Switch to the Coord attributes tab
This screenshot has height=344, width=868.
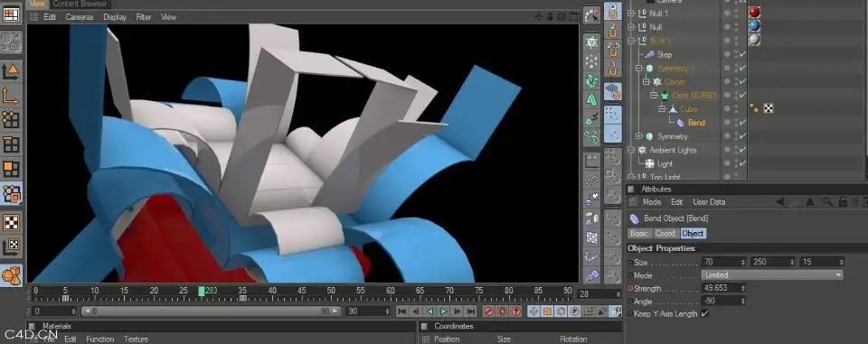[x=665, y=233]
